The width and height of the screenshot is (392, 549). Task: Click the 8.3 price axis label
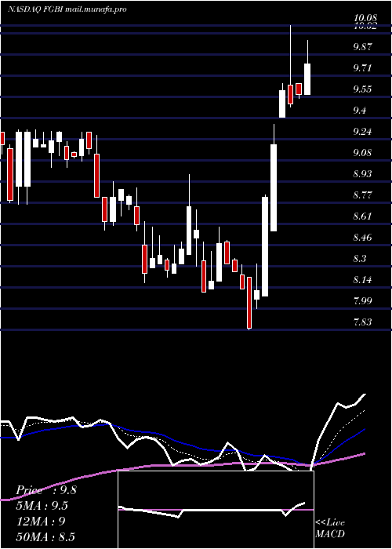[x=360, y=258]
